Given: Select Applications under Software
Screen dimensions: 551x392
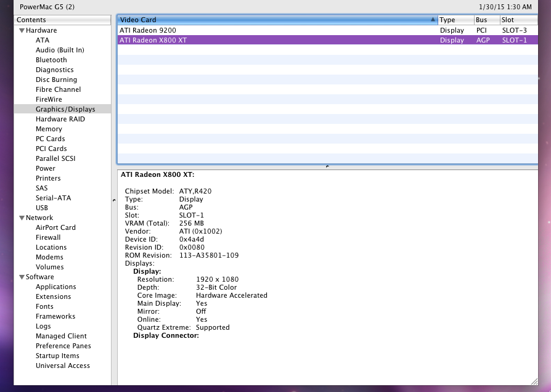Looking at the screenshot, I should point(55,287).
